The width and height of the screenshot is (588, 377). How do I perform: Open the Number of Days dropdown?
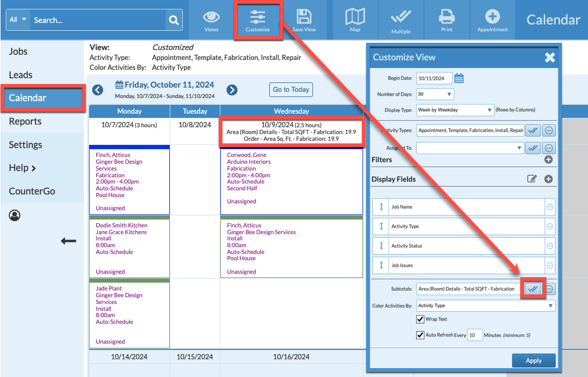(435, 94)
